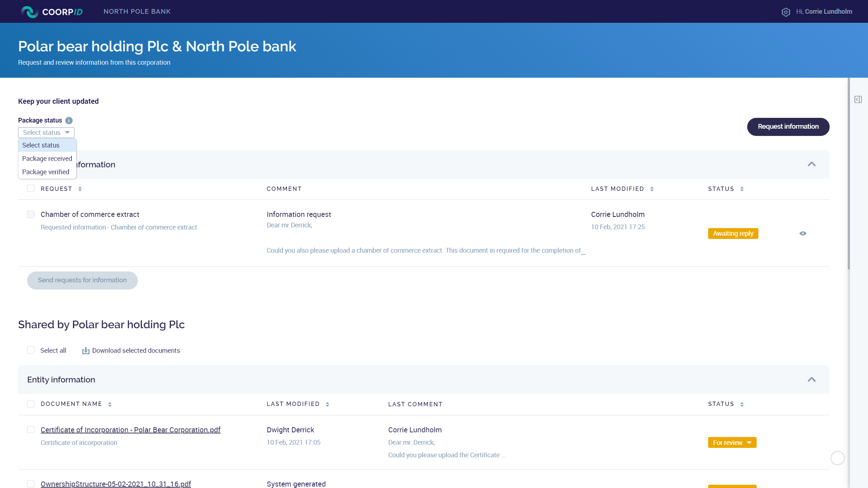The width and height of the screenshot is (868, 488).
Task: Tick Certificate of Incorporation document checkbox
Action: (x=31, y=429)
